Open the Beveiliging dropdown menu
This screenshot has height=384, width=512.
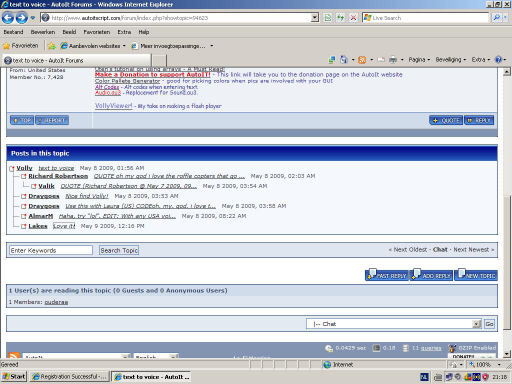[x=450, y=60]
